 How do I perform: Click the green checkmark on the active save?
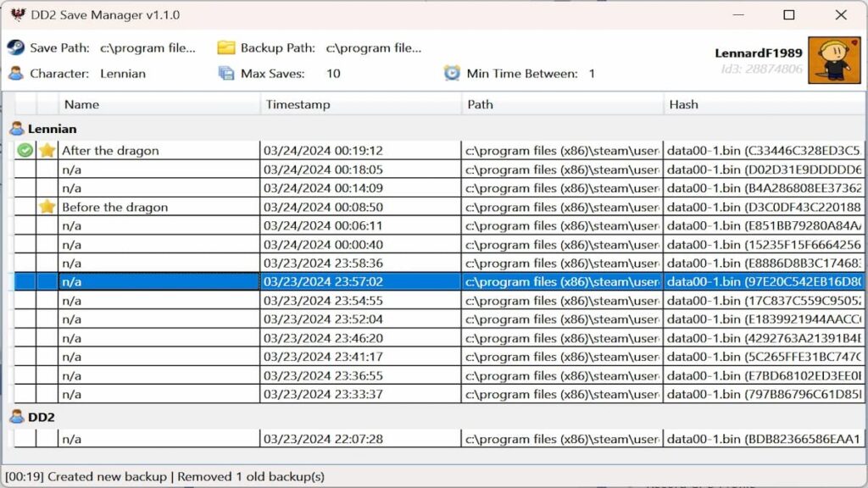point(25,151)
